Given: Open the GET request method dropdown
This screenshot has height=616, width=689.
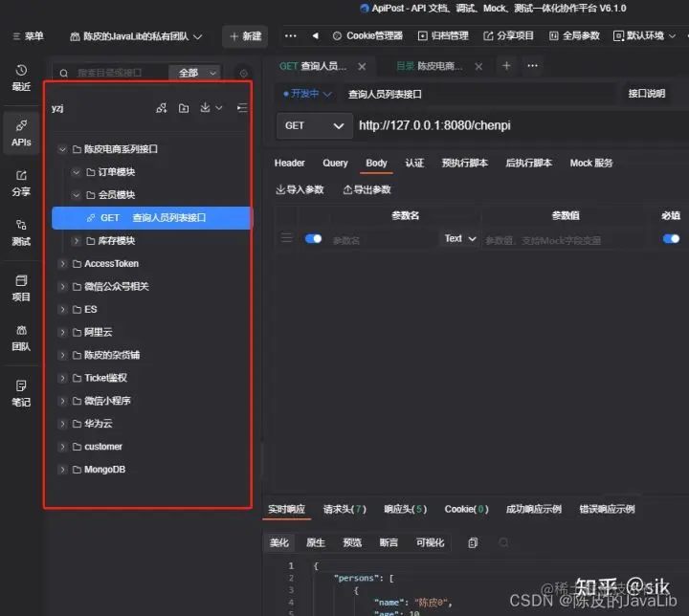Looking at the screenshot, I should coord(314,126).
